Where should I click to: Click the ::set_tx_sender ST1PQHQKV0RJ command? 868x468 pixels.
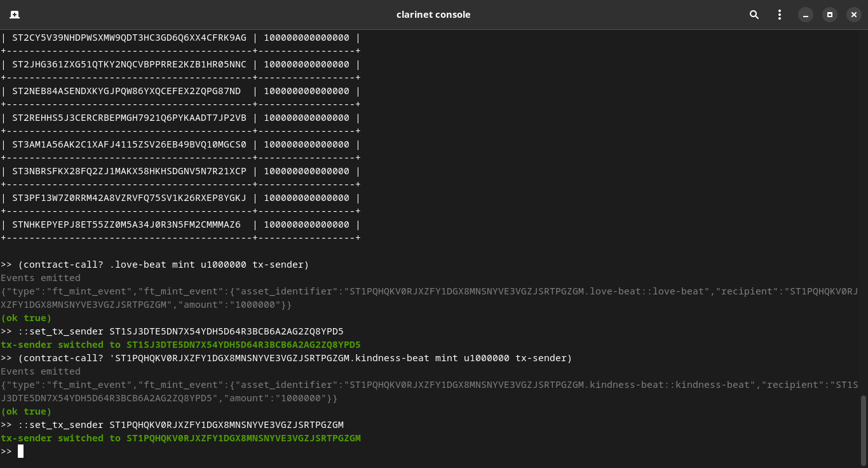180,425
